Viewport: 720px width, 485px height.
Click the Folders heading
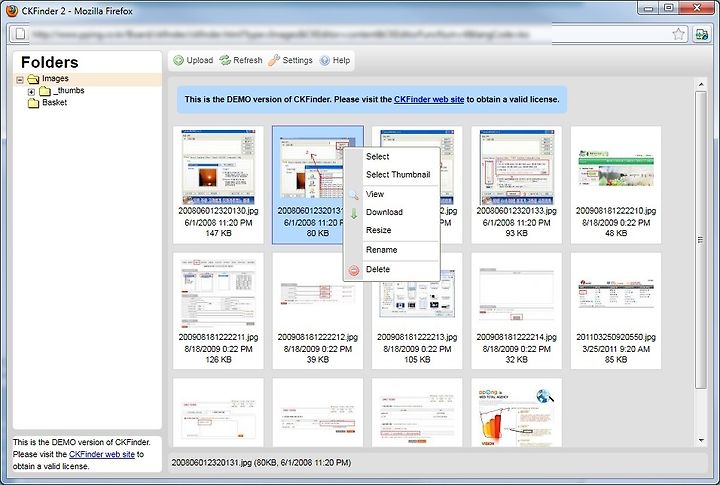[50, 62]
